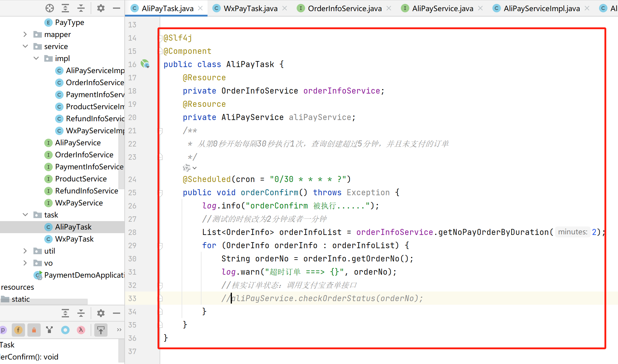Toggle Show Lambdas in the Structure panel

click(81, 330)
